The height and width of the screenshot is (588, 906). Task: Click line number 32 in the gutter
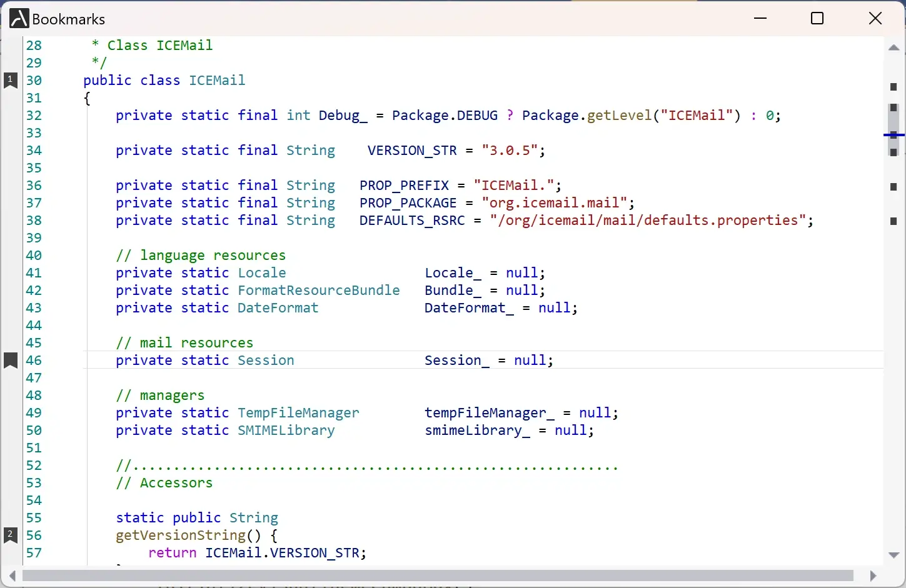[34, 116]
